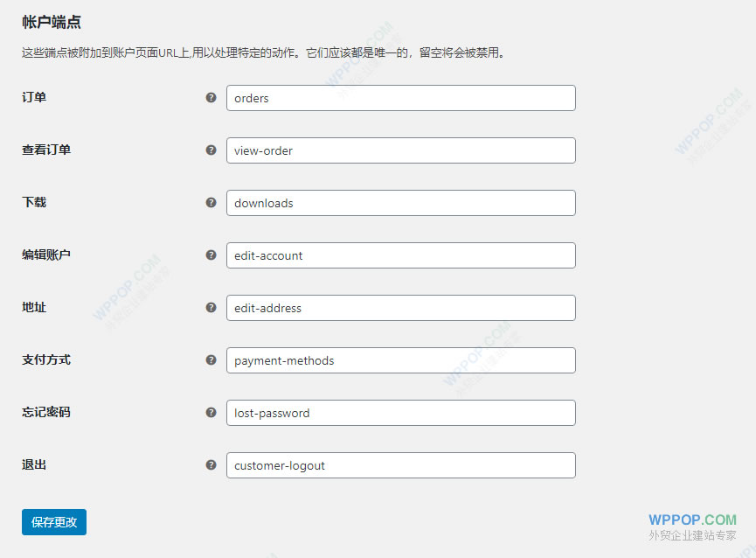Click the 下载 label

(x=34, y=203)
